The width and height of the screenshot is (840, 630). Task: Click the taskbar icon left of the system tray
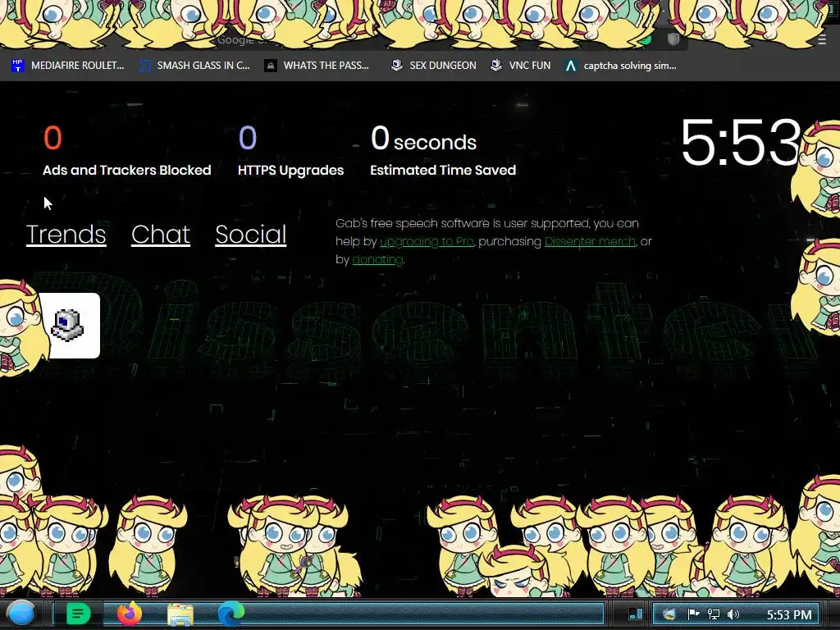[636, 614]
